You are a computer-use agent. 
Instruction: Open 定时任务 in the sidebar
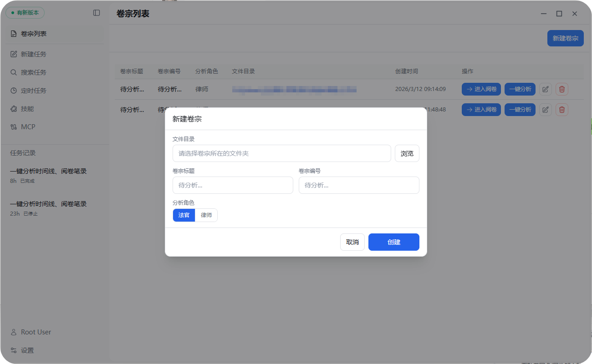tap(34, 90)
